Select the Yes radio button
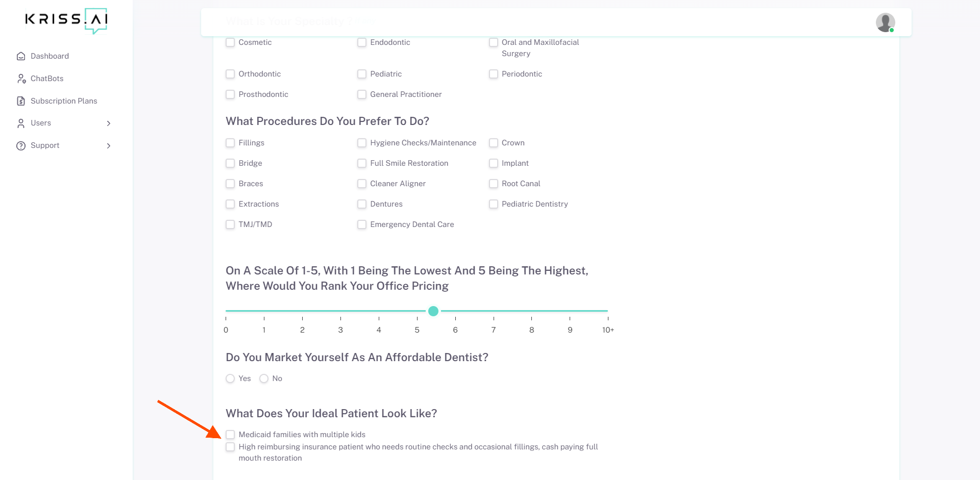980x480 pixels. pyautogui.click(x=230, y=378)
